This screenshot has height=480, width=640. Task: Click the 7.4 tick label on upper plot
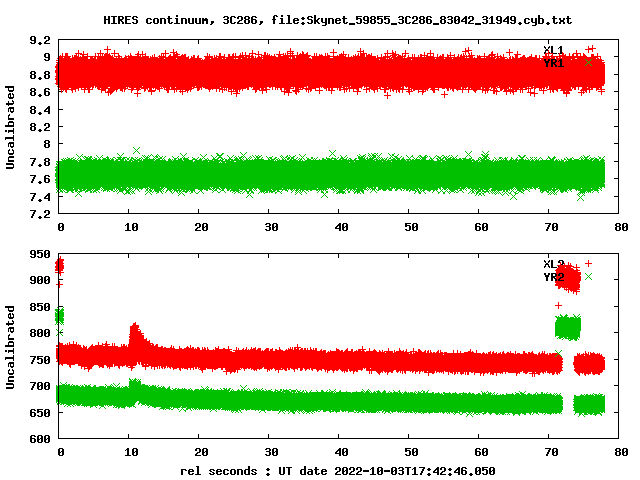pyautogui.click(x=40, y=196)
